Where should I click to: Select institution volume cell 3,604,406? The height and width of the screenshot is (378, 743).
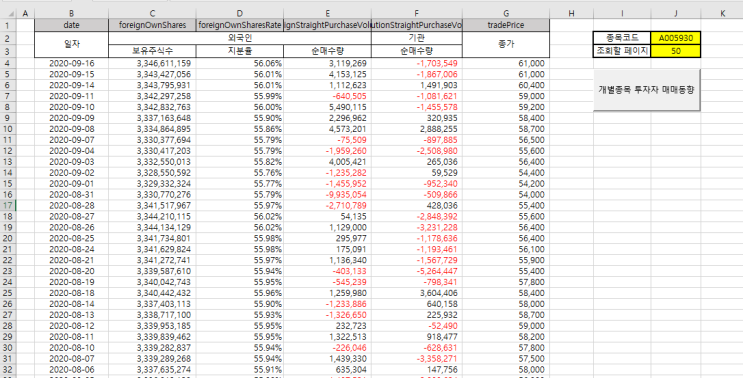point(417,293)
